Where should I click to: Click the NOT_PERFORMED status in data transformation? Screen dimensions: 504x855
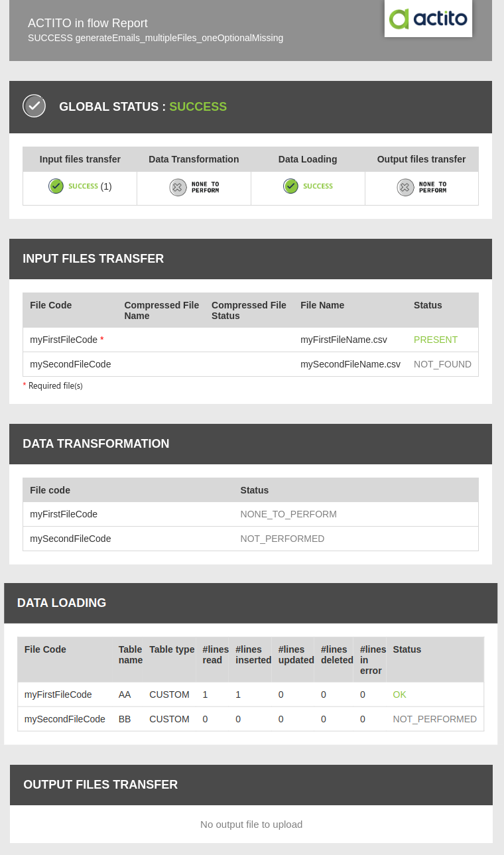283,539
